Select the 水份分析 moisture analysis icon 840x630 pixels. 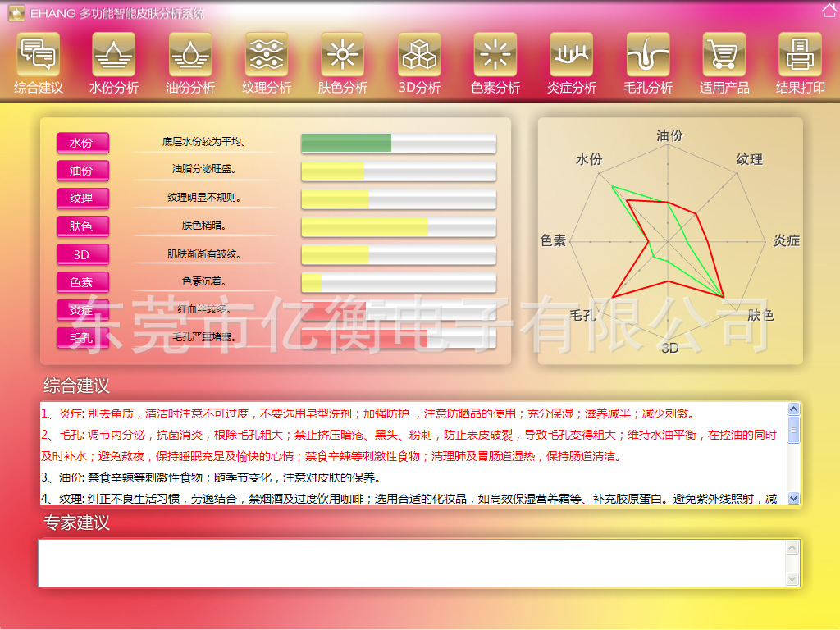point(114,55)
